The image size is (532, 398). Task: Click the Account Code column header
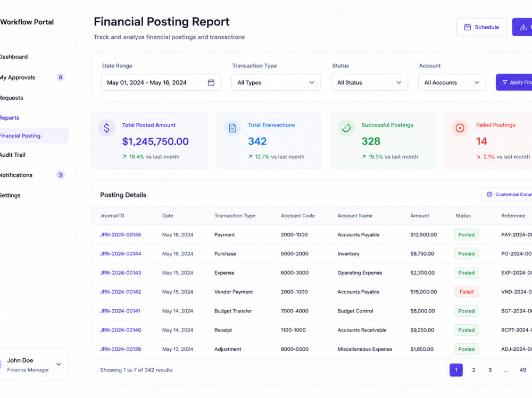pos(298,216)
